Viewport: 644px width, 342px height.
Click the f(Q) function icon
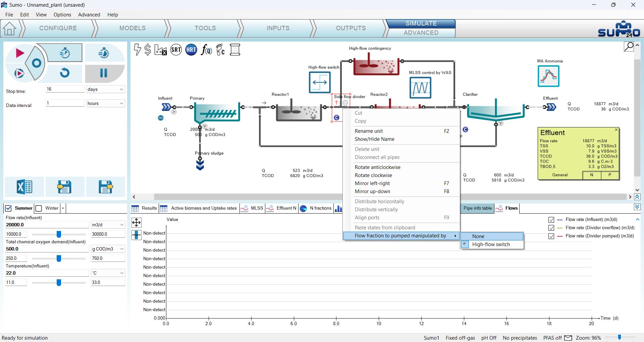(x=206, y=50)
